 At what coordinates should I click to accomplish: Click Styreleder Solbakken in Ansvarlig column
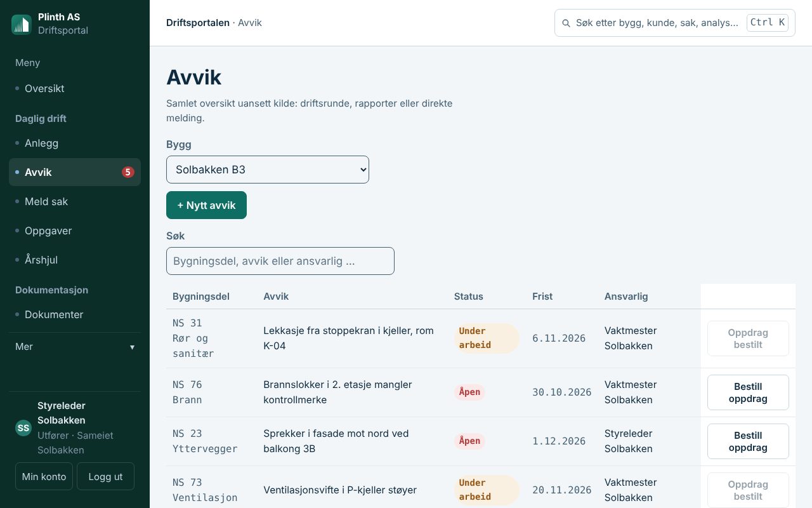click(x=629, y=441)
